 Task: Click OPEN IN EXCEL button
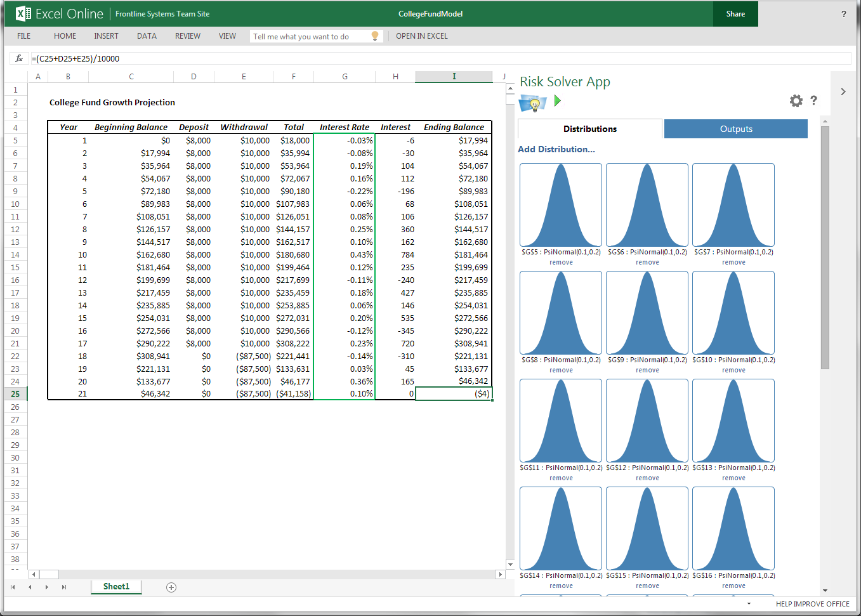[421, 36]
